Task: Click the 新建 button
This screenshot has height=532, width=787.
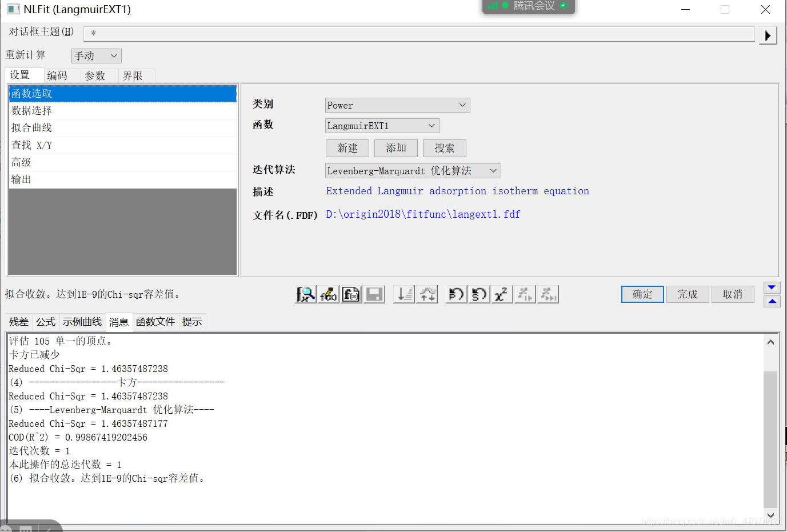Action: tap(347, 148)
